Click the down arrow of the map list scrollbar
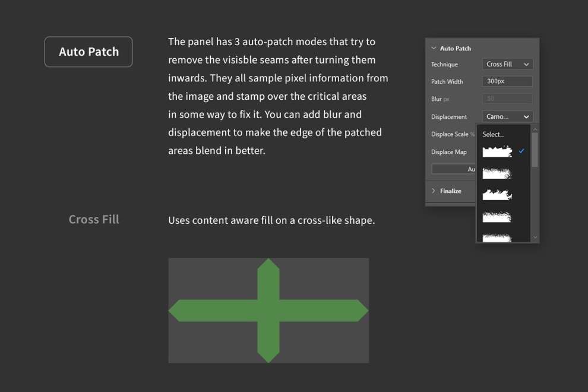 coord(535,237)
